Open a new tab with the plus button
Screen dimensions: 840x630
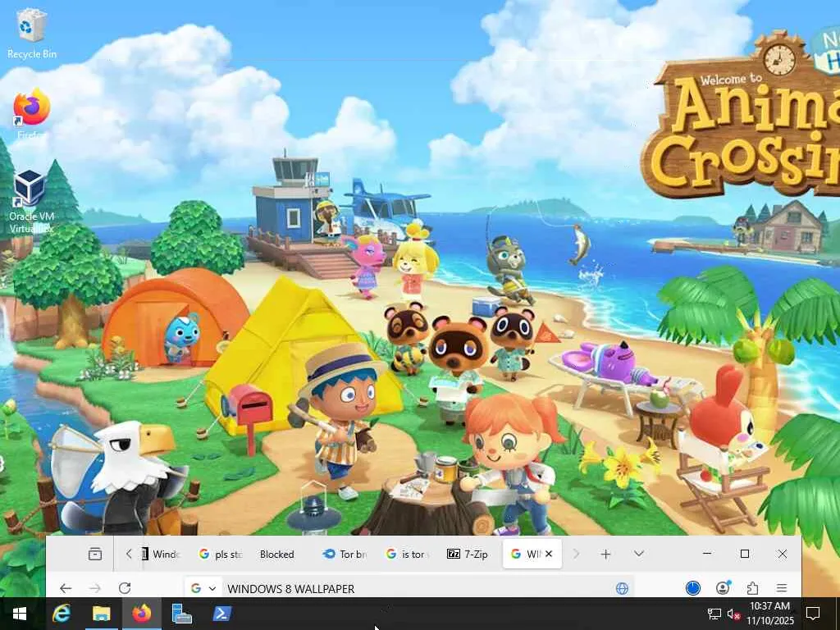605,554
